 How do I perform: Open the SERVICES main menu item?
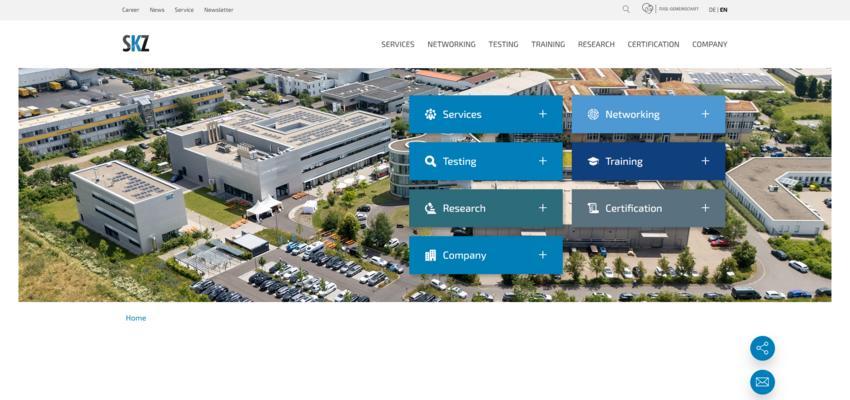coord(398,44)
